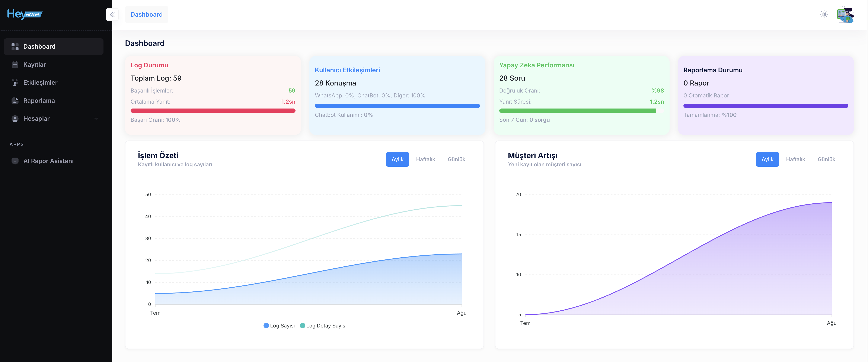Select Günlük in Müşteri Artışı chart
Screen dimensions: 868x362
(x=826, y=159)
